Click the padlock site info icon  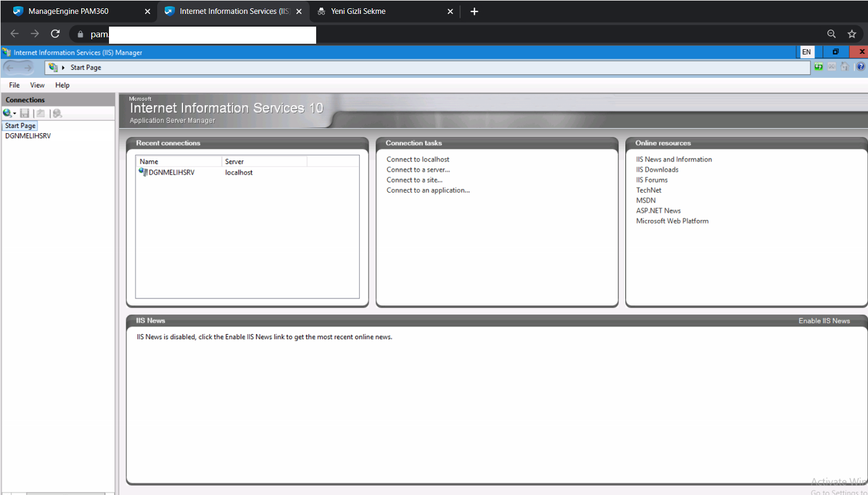80,34
